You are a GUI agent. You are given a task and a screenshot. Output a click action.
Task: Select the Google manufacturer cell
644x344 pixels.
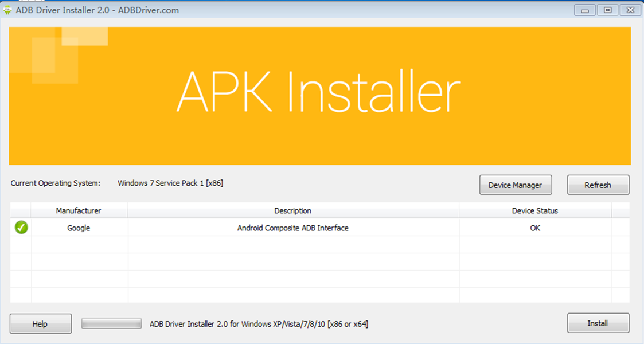point(79,228)
